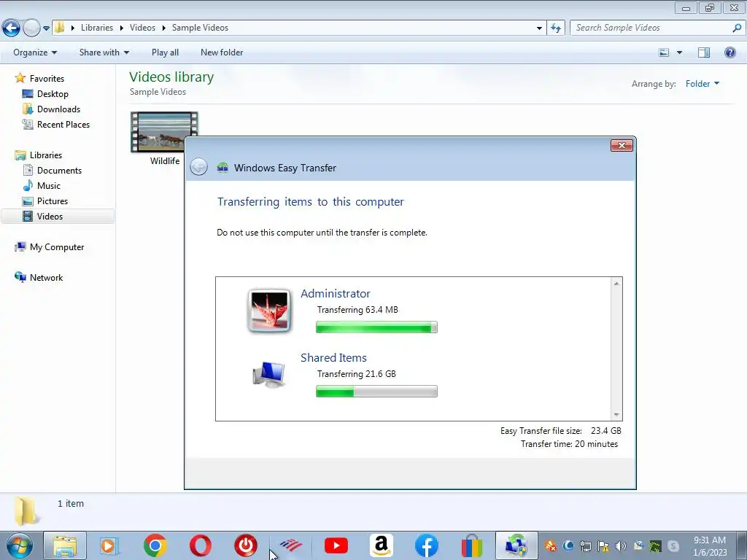Click the Shared Items transfer progress bar
Image resolution: width=747 pixels, height=560 pixels.
[x=376, y=392]
